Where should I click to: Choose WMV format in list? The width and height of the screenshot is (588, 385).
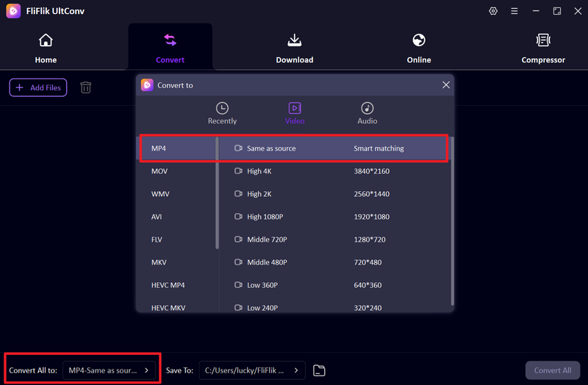(x=176, y=194)
